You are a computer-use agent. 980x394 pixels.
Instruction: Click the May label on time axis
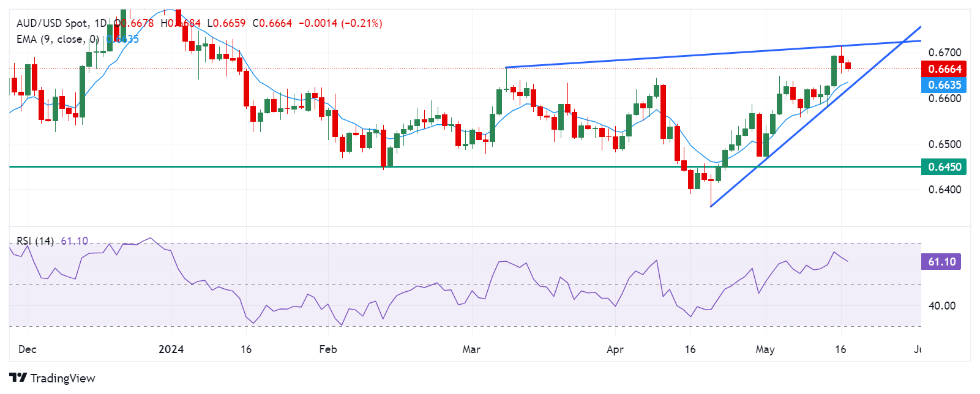tap(765, 349)
